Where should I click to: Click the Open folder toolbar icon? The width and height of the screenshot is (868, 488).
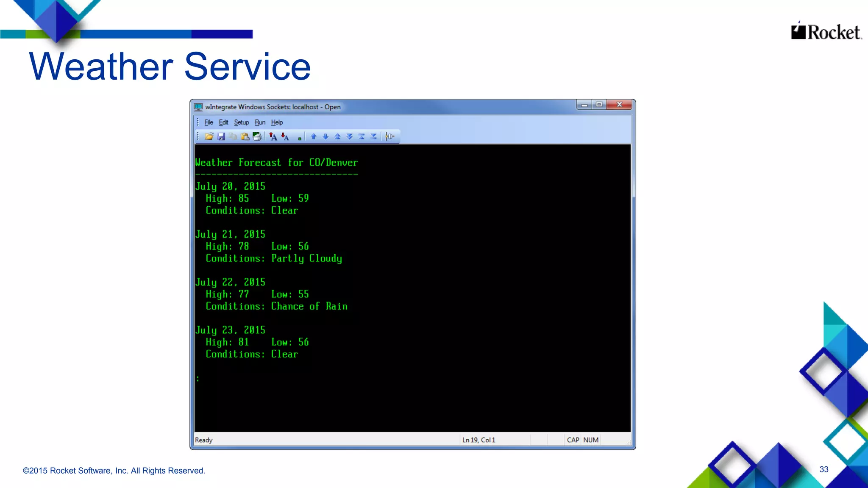click(x=209, y=136)
